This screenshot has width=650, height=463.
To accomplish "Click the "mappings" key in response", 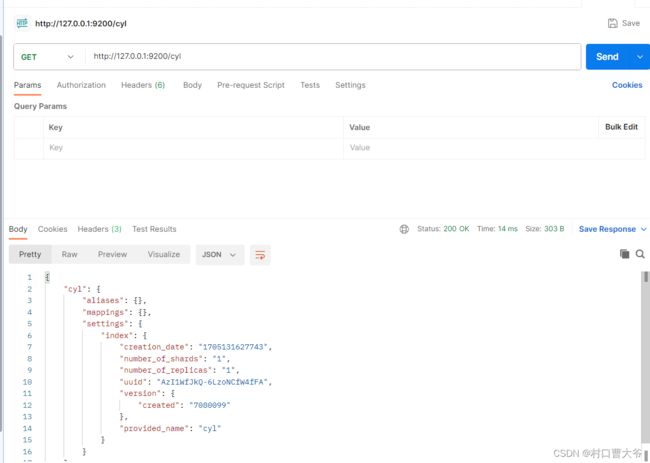I will pos(106,312).
